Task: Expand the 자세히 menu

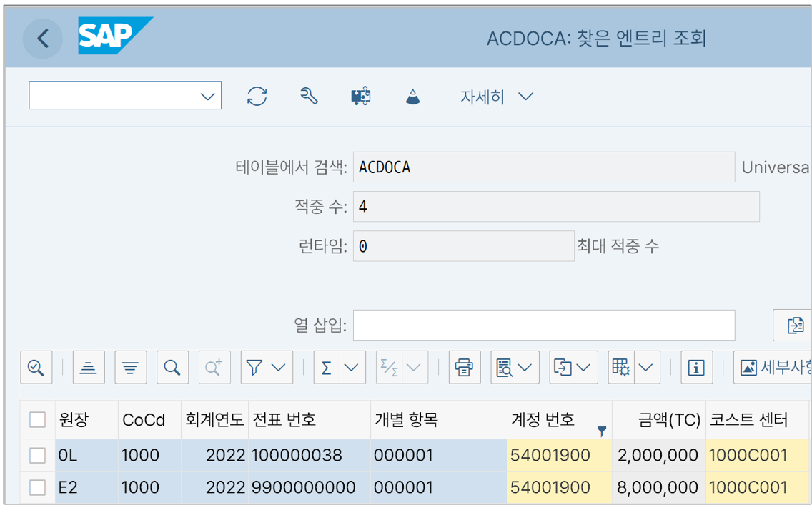Action: tap(497, 97)
